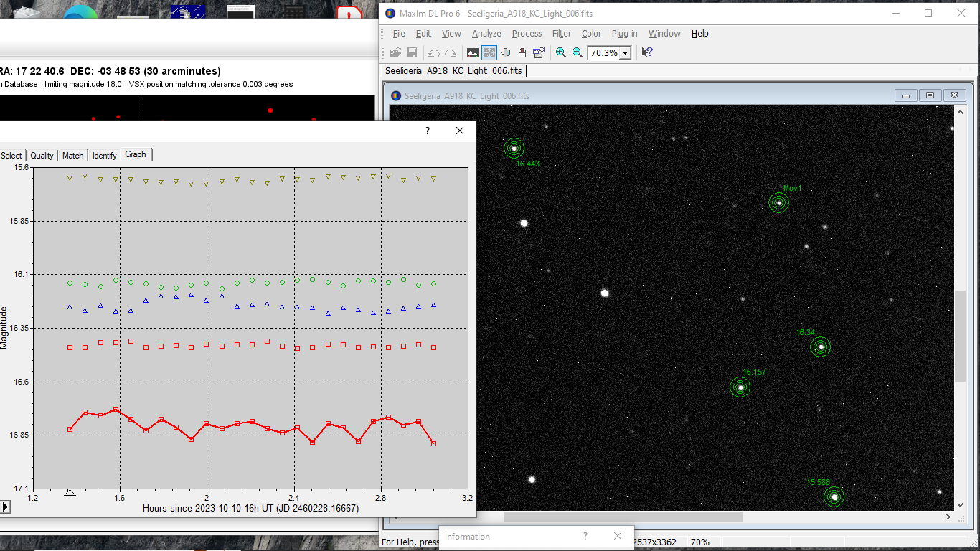Screen dimensions: 980x551
Task: Maximize the MaxIm DL Pro main window
Action: (928, 13)
